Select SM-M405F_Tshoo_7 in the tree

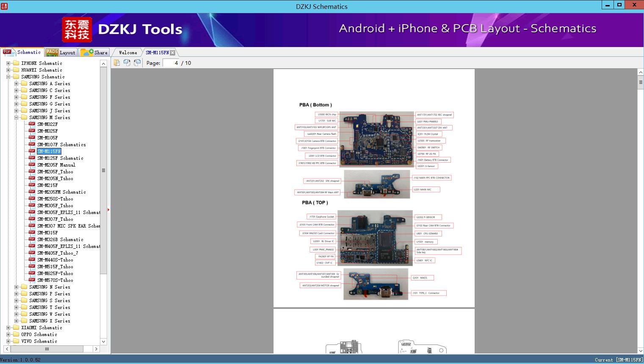pyautogui.click(x=58, y=253)
